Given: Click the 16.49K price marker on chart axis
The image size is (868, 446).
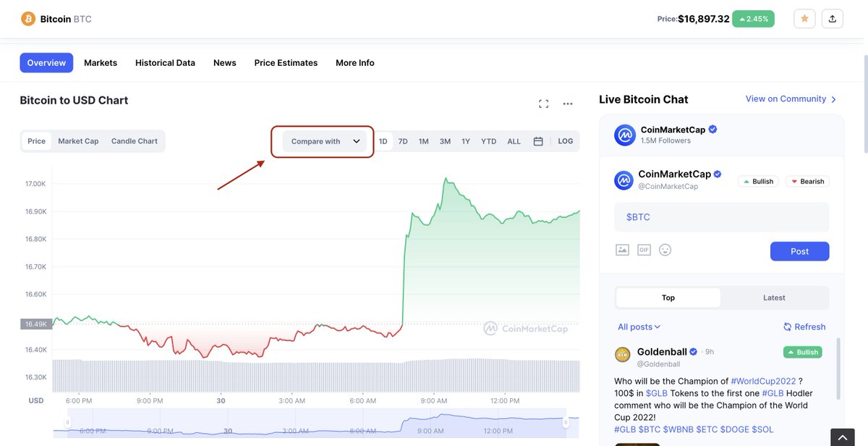Looking at the screenshot, I should pyautogui.click(x=36, y=324).
